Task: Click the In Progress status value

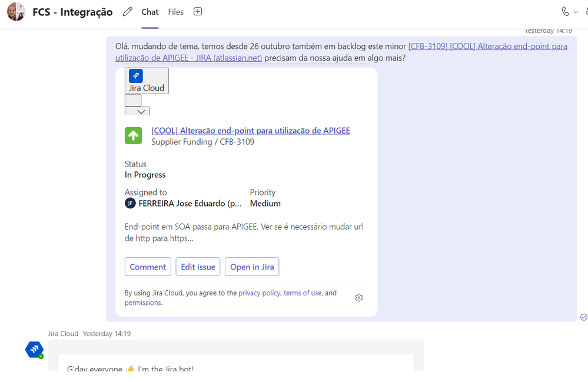Action: (145, 175)
